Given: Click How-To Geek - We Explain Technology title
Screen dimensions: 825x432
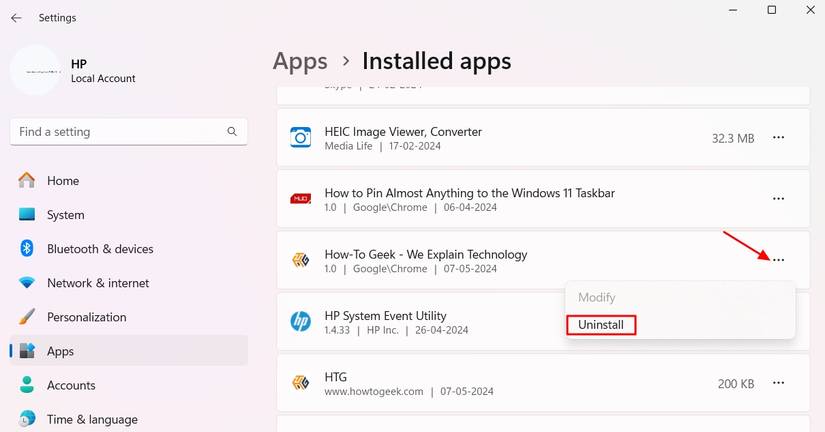Looking at the screenshot, I should pos(426,254).
